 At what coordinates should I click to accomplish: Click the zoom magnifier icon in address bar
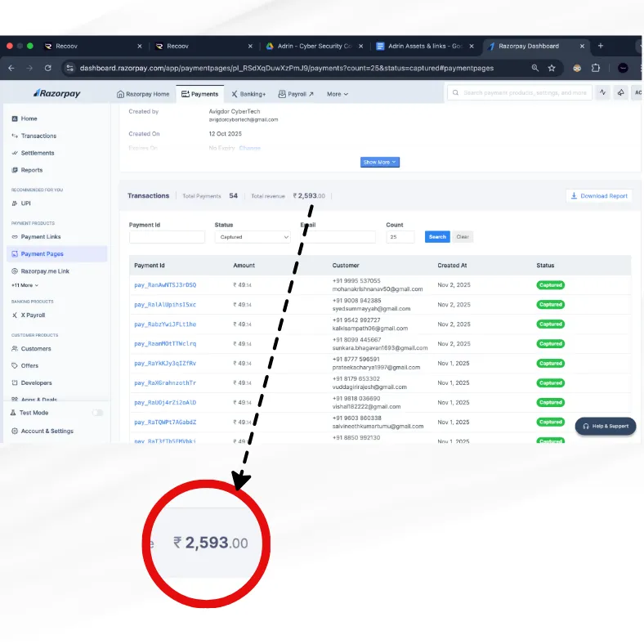point(534,68)
